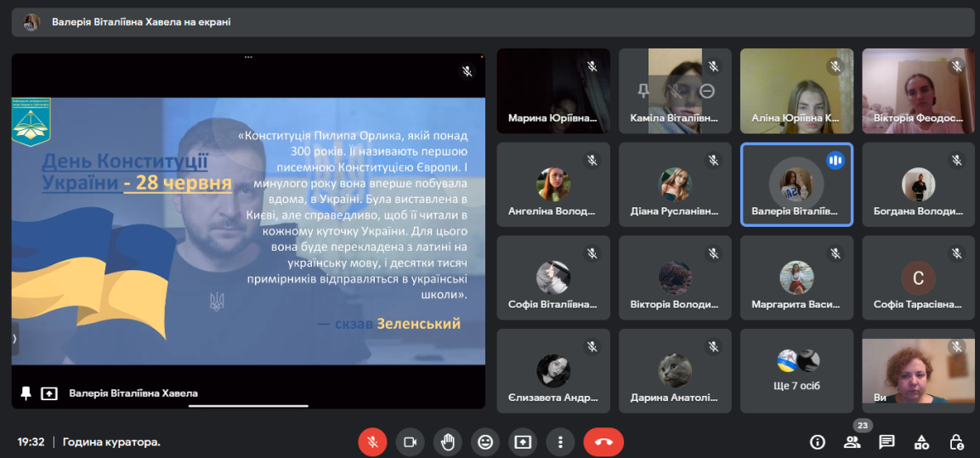The width and height of the screenshot is (980, 458).
Task: Click mic-off icon on Ангеліна's tile
Action: pos(592,161)
